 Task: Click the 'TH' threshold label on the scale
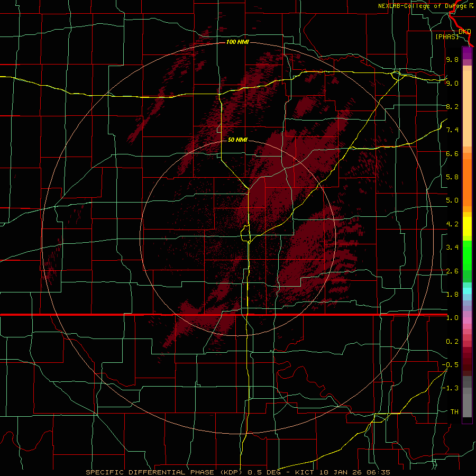(454, 412)
